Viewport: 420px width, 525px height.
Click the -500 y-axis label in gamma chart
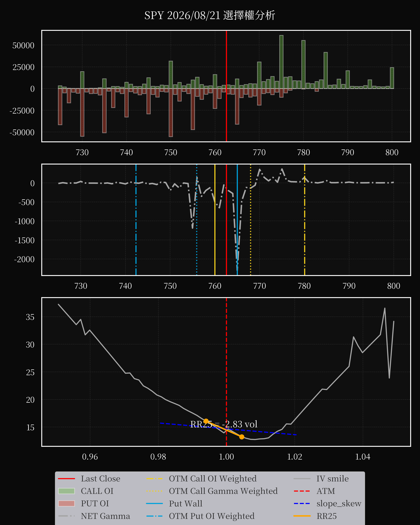[x=26, y=202]
